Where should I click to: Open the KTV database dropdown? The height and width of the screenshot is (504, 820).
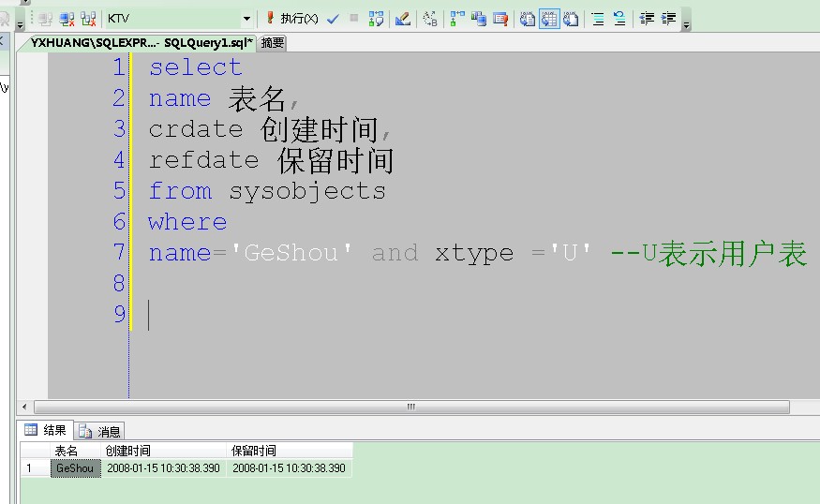[246, 19]
